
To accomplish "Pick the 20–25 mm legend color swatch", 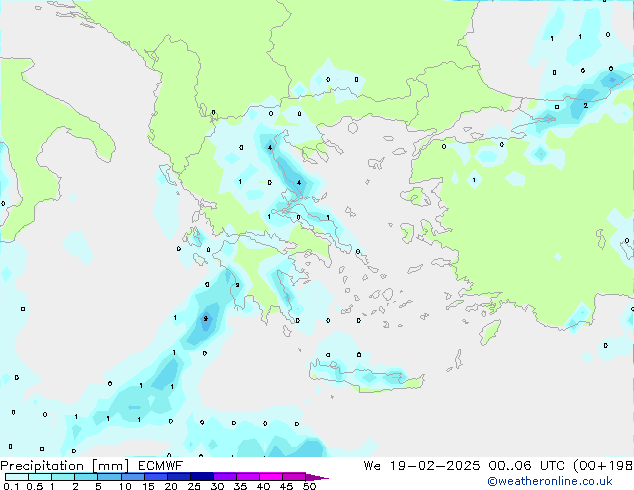I will 179,477.
